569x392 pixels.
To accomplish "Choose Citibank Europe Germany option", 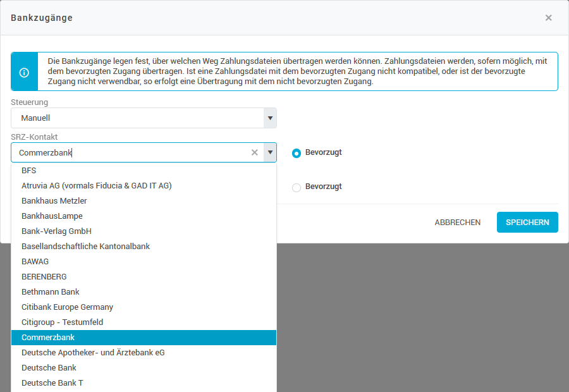I will point(67,307).
